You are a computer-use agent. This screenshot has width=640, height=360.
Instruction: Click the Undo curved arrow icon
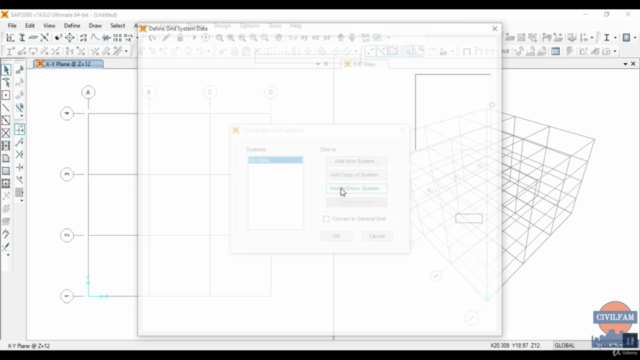(152, 38)
